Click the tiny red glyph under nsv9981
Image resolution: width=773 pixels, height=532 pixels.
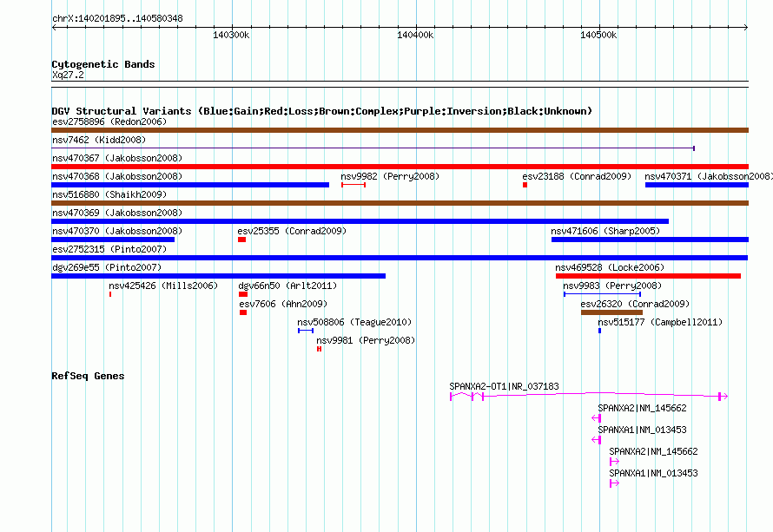pyautogui.click(x=319, y=349)
